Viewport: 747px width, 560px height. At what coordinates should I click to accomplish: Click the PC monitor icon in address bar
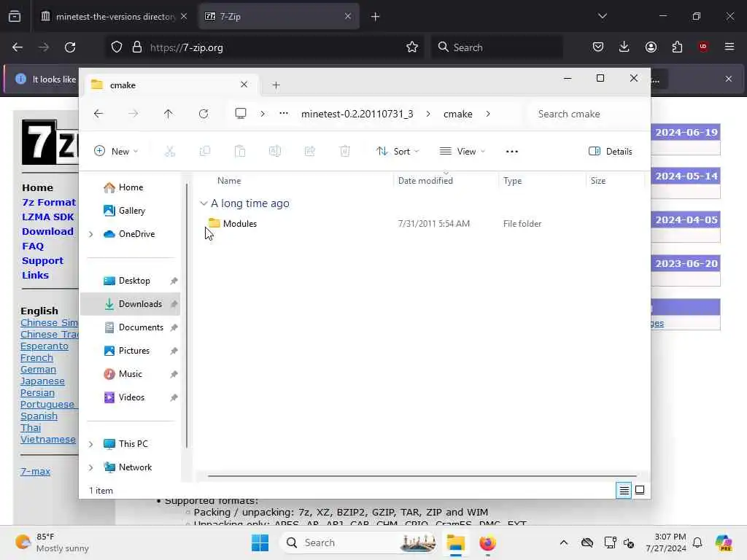(x=241, y=113)
